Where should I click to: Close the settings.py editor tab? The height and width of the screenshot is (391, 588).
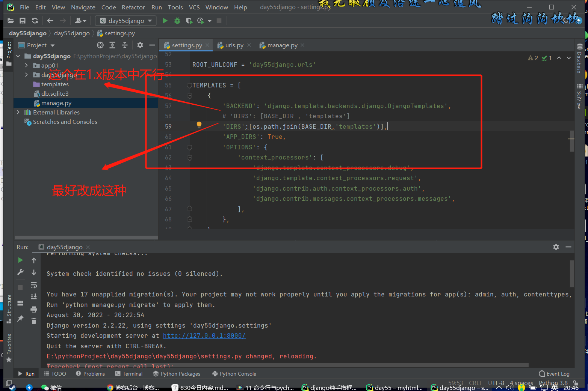[207, 45]
